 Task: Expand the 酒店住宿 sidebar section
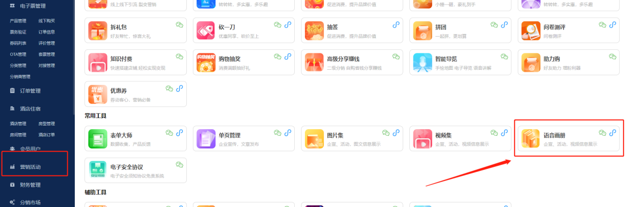pos(30,109)
